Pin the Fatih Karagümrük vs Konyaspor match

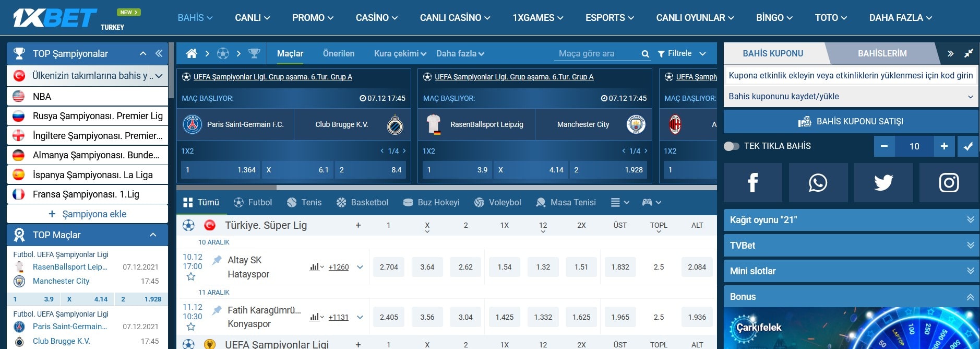pyautogui.click(x=217, y=310)
